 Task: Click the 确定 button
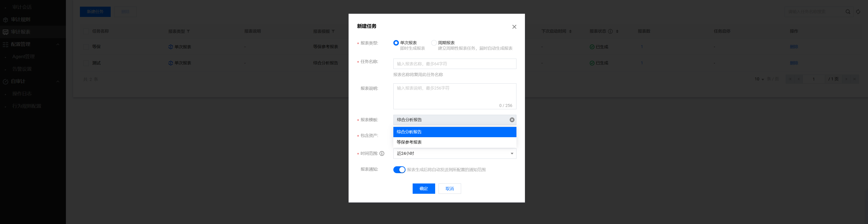click(423, 189)
